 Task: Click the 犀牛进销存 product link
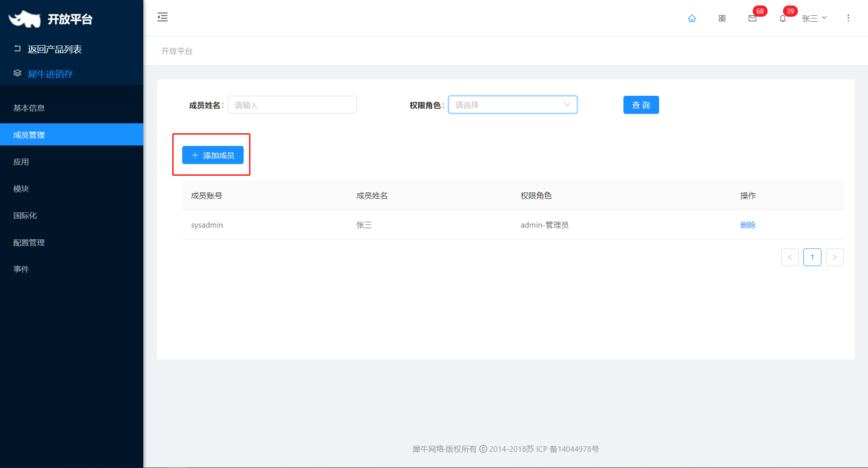click(50, 74)
